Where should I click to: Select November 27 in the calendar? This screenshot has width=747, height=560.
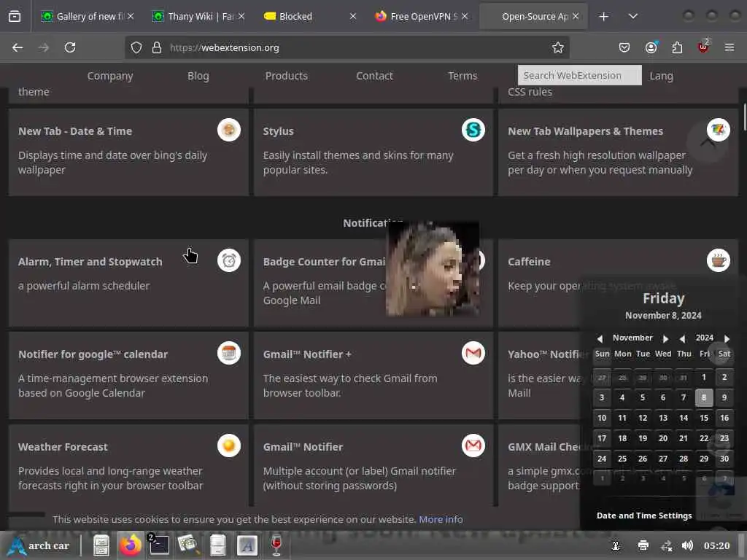pyautogui.click(x=663, y=459)
